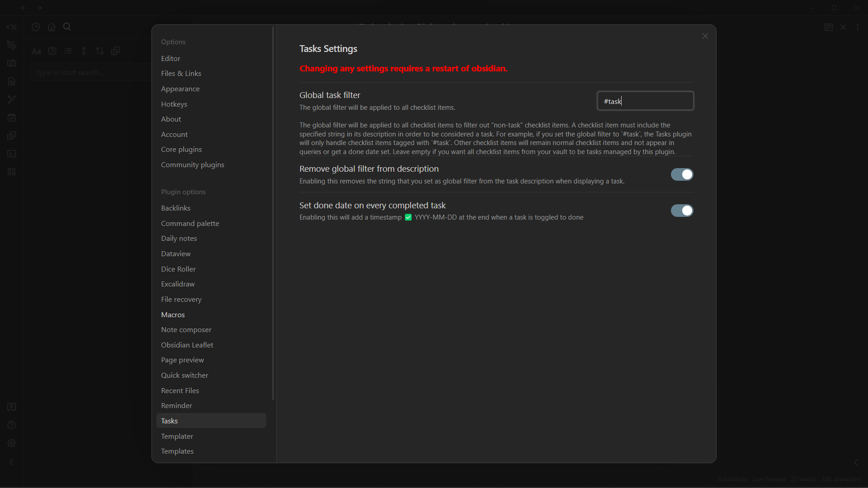Screen dimensions: 868x488
Task: Toggle Set done date on every completed task
Action: (x=681, y=211)
